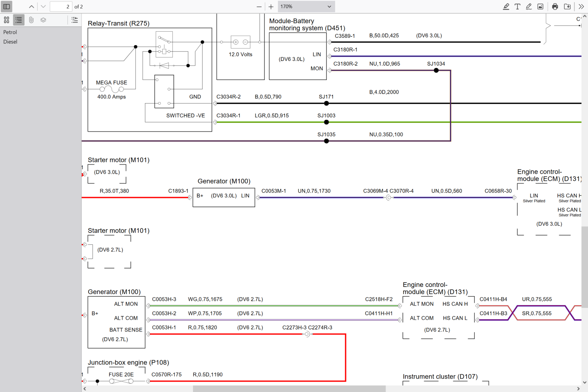Viewport: 588px width, 392px height.
Task: Click the vertical scrollbar down arrow
Action: 585,382
